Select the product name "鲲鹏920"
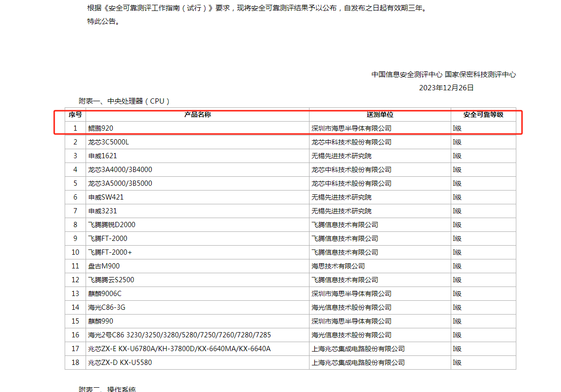 100,128
